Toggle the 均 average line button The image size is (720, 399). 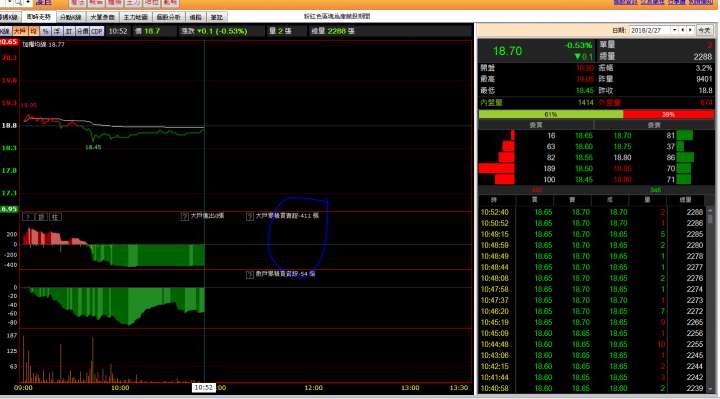33,31
